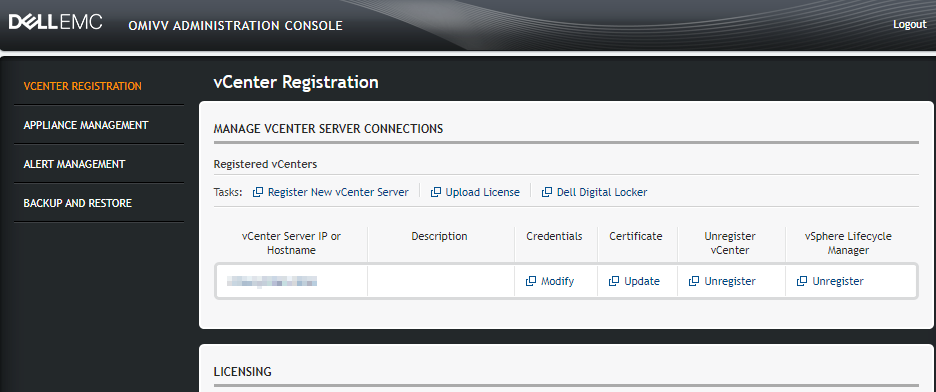The width and height of the screenshot is (936, 392).
Task: Log out of the console
Action: pos(910,24)
